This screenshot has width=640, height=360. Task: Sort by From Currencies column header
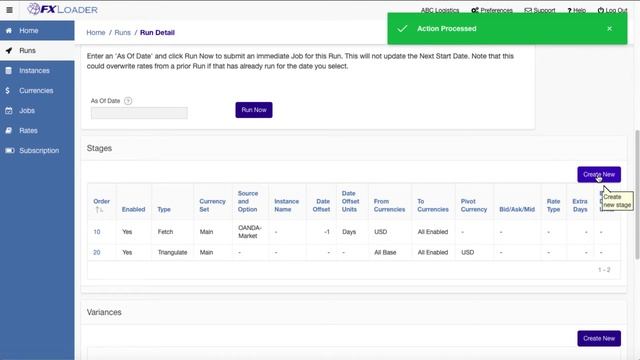(x=389, y=205)
